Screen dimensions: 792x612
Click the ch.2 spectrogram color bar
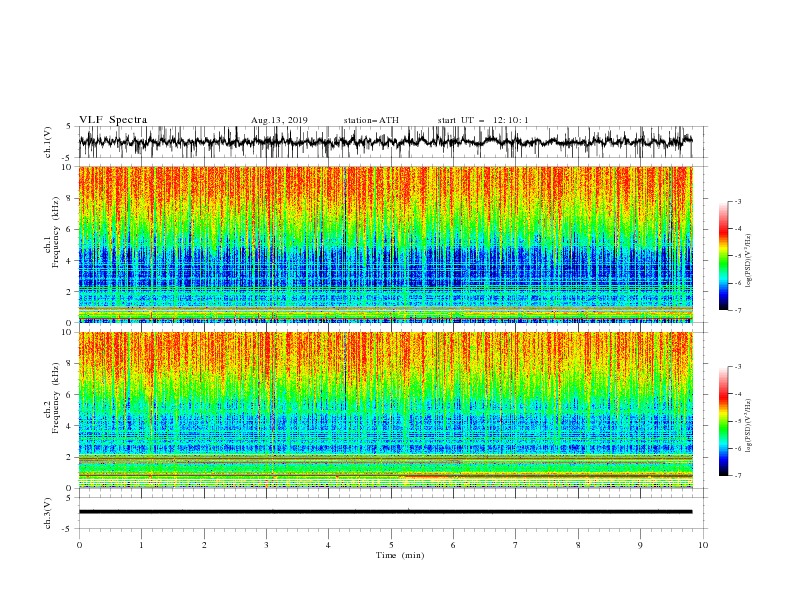[723, 421]
